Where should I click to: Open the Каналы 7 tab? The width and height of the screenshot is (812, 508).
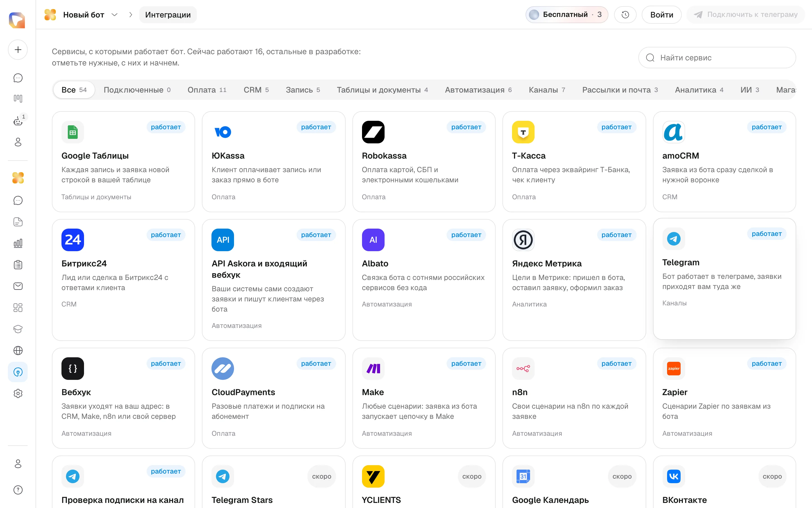tap(547, 90)
